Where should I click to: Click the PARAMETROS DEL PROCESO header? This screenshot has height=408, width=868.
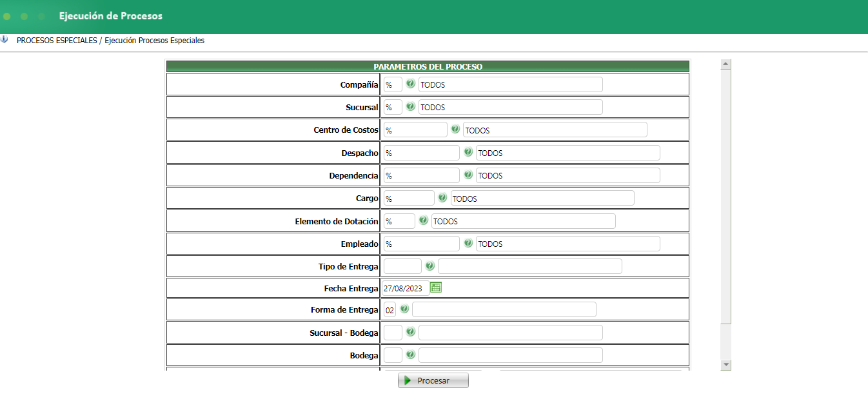click(x=428, y=66)
